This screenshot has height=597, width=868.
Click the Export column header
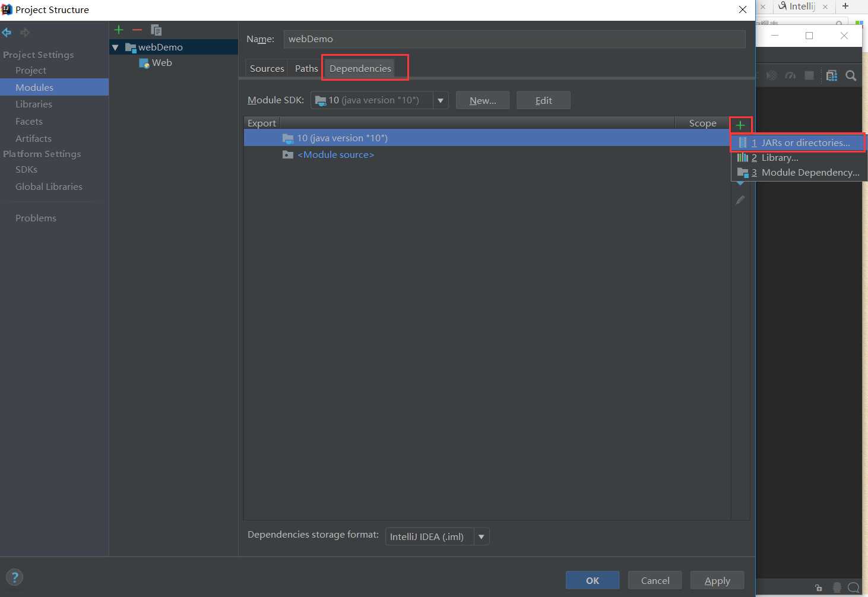262,123
